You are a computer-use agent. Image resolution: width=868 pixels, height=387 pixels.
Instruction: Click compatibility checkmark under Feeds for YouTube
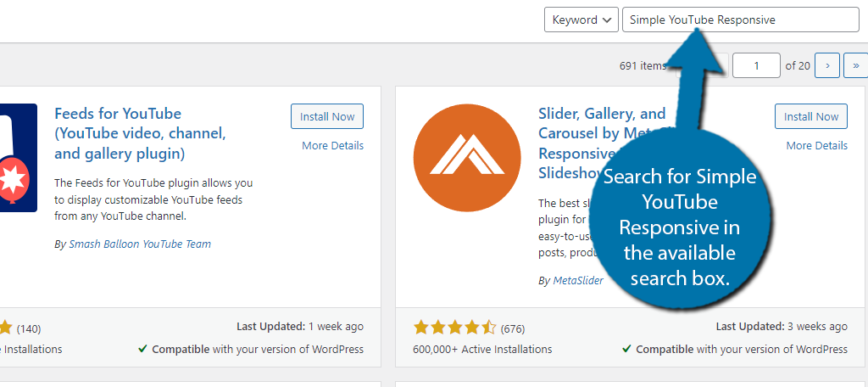coord(142,350)
